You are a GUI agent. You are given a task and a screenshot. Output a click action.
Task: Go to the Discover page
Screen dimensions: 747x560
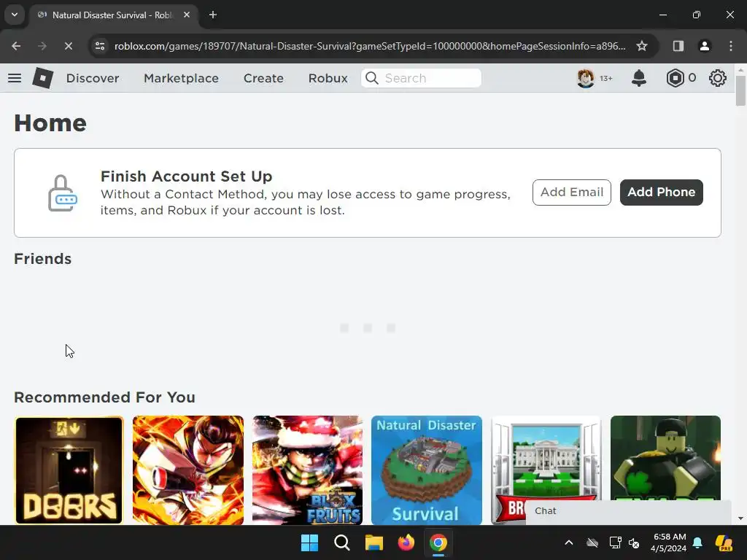[93, 78]
